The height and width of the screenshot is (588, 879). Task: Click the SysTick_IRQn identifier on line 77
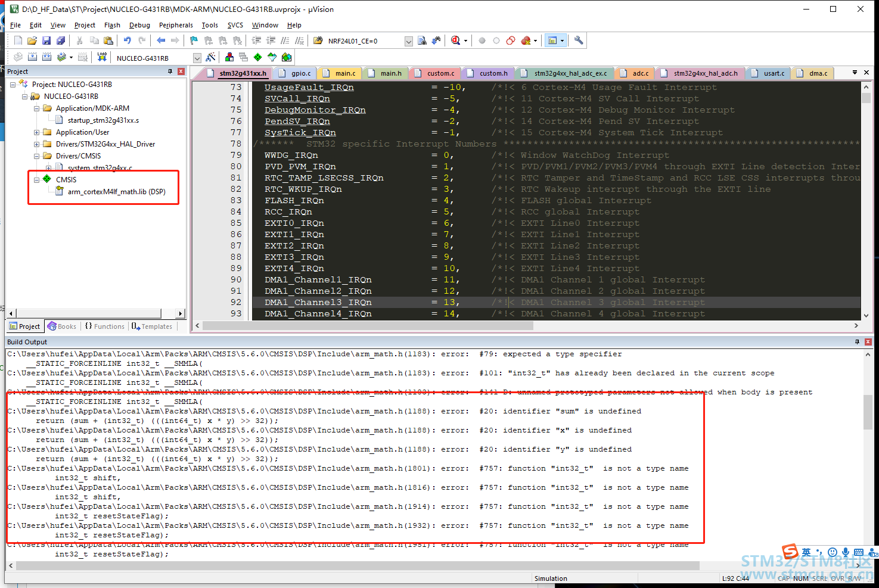[300, 133]
